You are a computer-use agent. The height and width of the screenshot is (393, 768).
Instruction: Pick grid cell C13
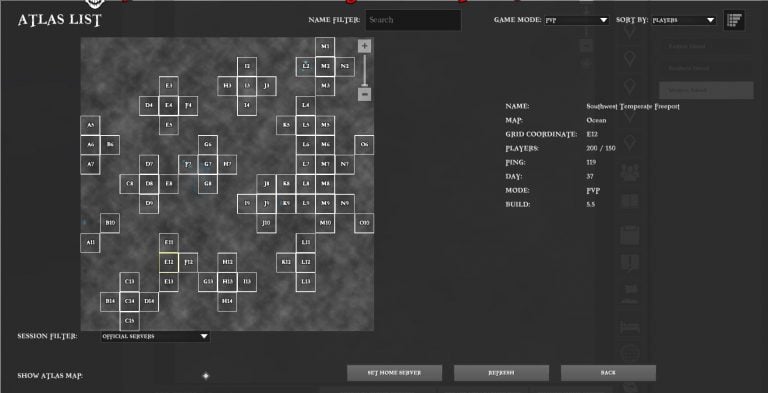129,282
